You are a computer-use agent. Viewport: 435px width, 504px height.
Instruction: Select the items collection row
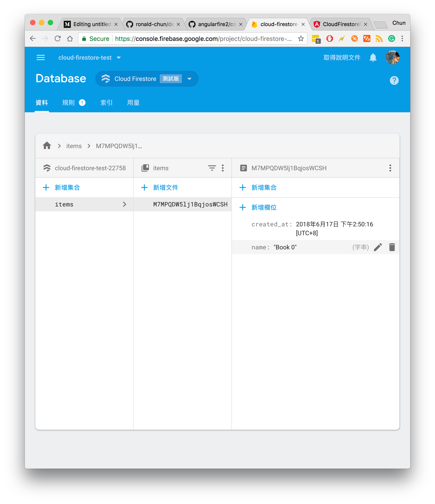tap(84, 204)
